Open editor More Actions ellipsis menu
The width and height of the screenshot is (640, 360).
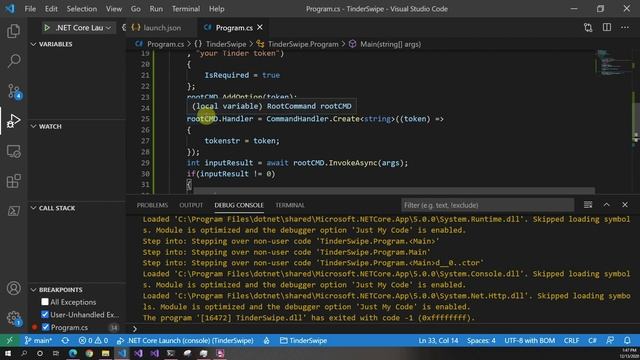(x=625, y=28)
